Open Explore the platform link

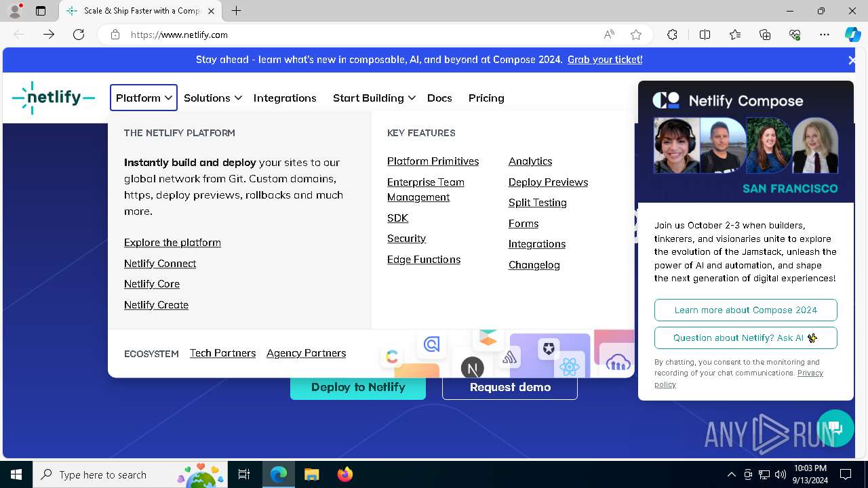[x=172, y=243]
